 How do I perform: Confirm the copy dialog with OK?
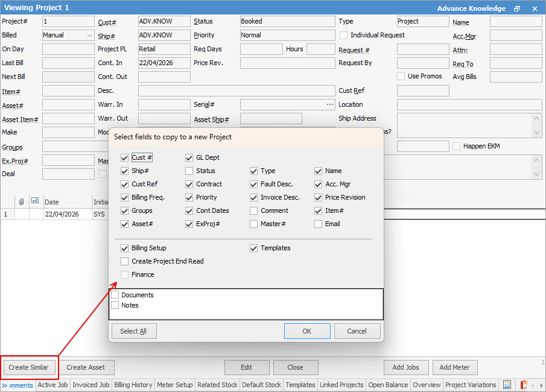click(306, 331)
